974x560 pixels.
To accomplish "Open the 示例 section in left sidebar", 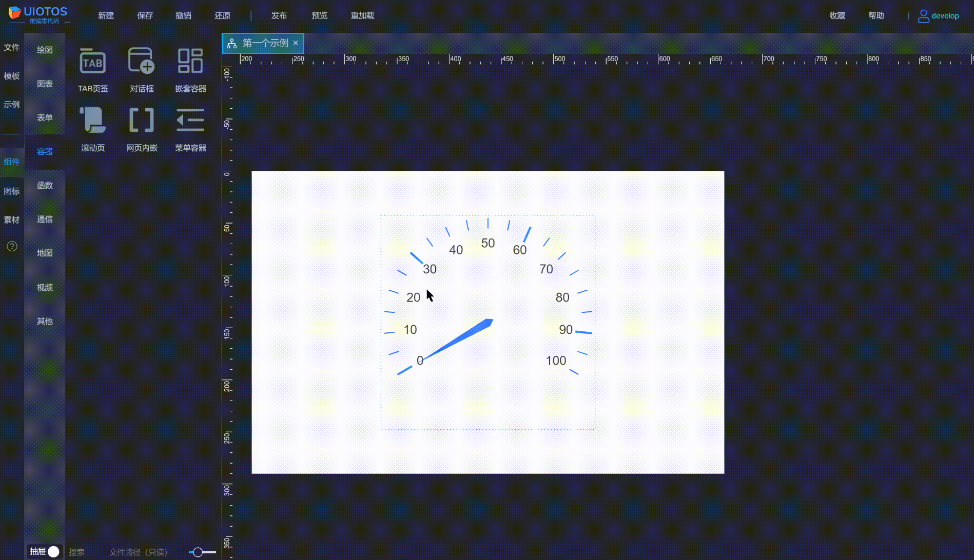I will click(11, 104).
